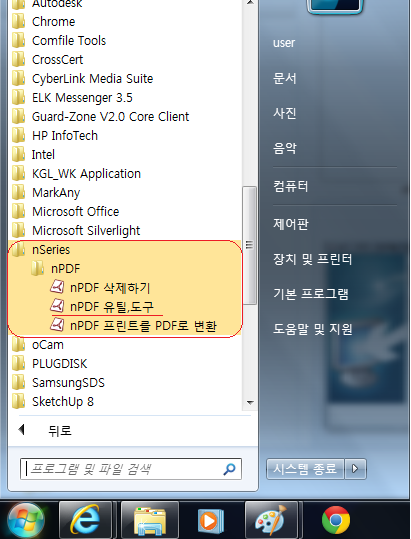Expand Guard-Zone V2.0 Core Client folder
This screenshot has width=411, height=539.
click(110, 117)
